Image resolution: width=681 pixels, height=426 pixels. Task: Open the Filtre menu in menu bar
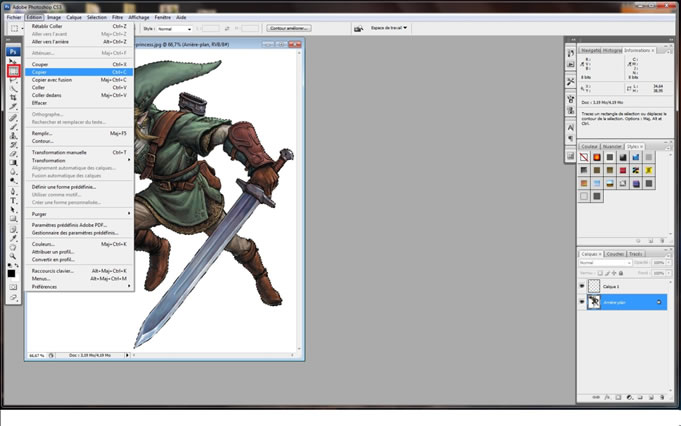click(117, 17)
